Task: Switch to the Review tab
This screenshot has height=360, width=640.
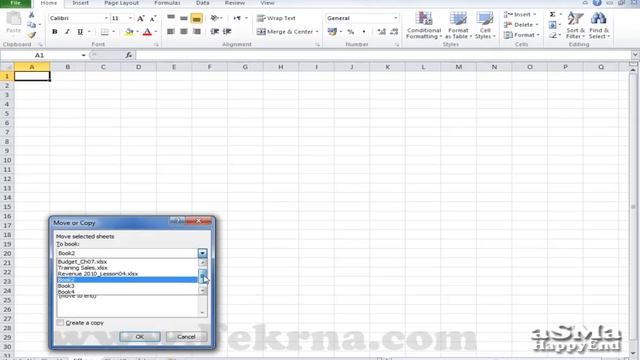Action: [235, 3]
